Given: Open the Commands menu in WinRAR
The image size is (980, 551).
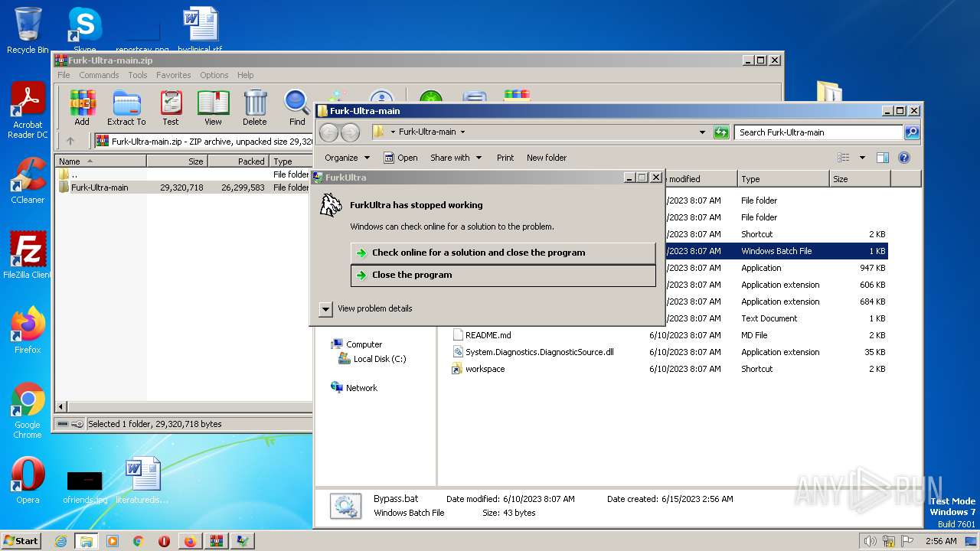Looking at the screenshot, I should [x=99, y=75].
